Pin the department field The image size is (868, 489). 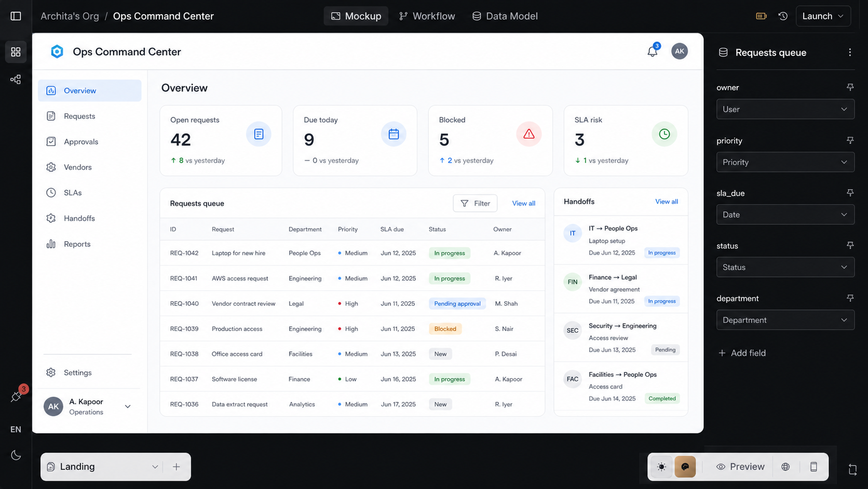pyautogui.click(x=850, y=298)
